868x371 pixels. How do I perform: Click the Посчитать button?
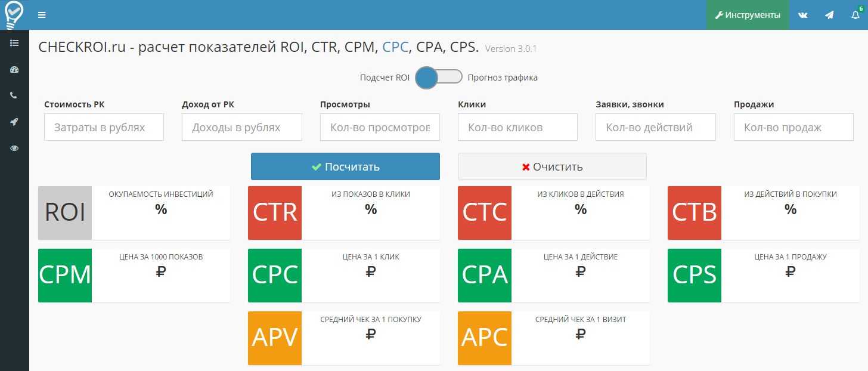pyautogui.click(x=345, y=166)
